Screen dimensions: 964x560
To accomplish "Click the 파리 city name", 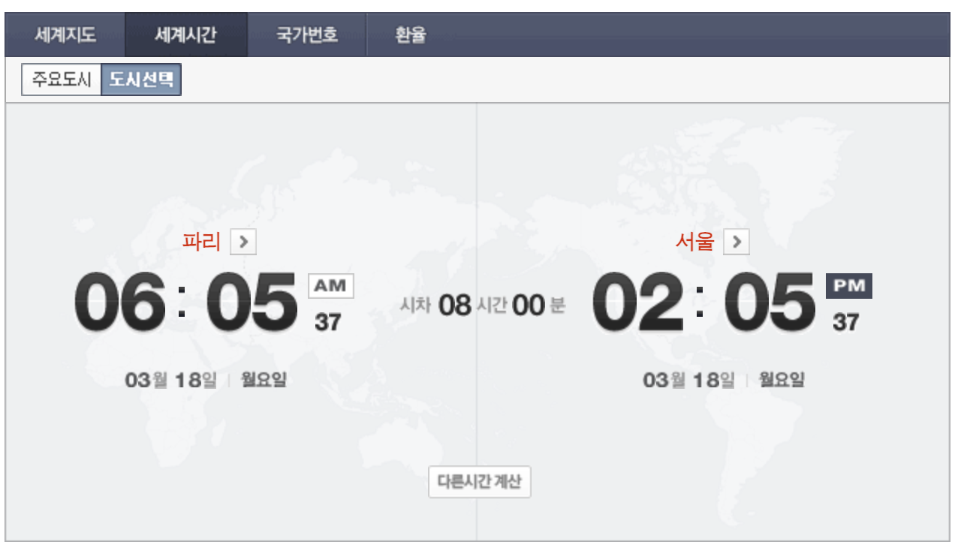I will (x=201, y=242).
